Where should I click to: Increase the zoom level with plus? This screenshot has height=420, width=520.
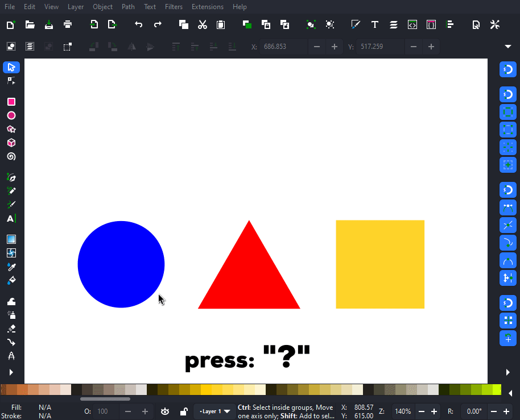pyautogui.click(x=434, y=411)
